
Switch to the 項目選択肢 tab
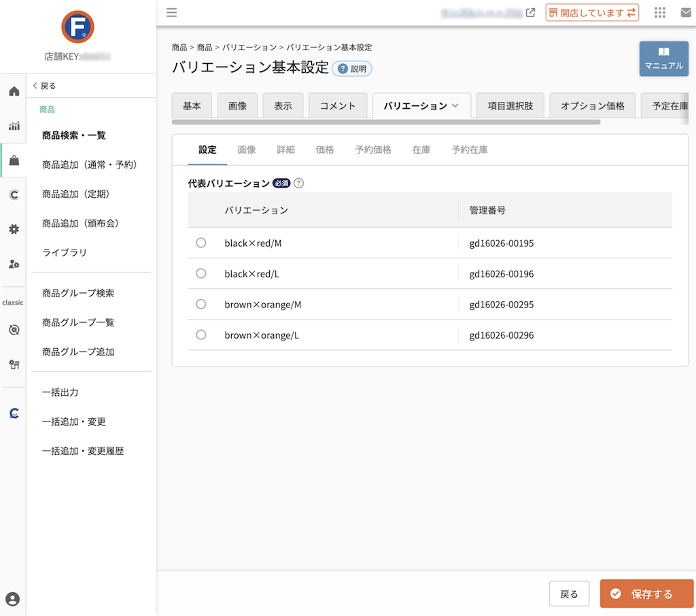click(510, 105)
